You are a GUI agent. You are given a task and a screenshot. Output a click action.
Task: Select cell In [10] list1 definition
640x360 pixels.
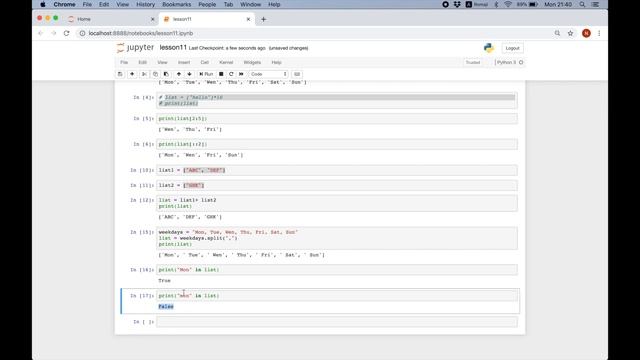(337, 170)
